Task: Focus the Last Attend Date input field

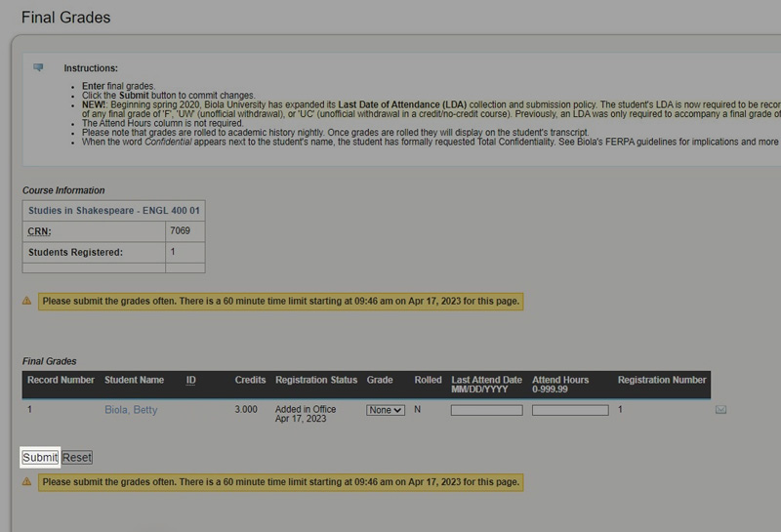Action: (486, 410)
